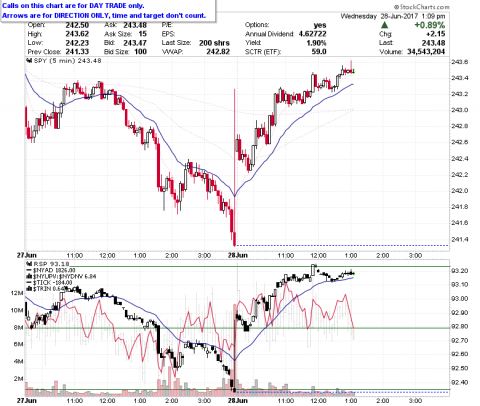Viewport: 480px width, 406px height.
Task: Click the 'SPY (5 min)' chart title
Action: (x=55, y=61)
